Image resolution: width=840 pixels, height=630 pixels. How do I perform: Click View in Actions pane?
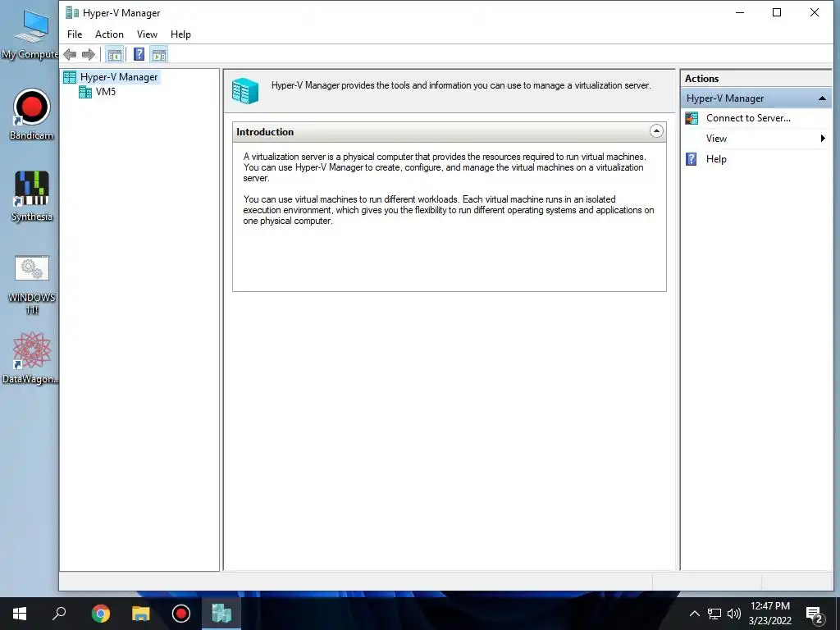click(x=716, y=138)
